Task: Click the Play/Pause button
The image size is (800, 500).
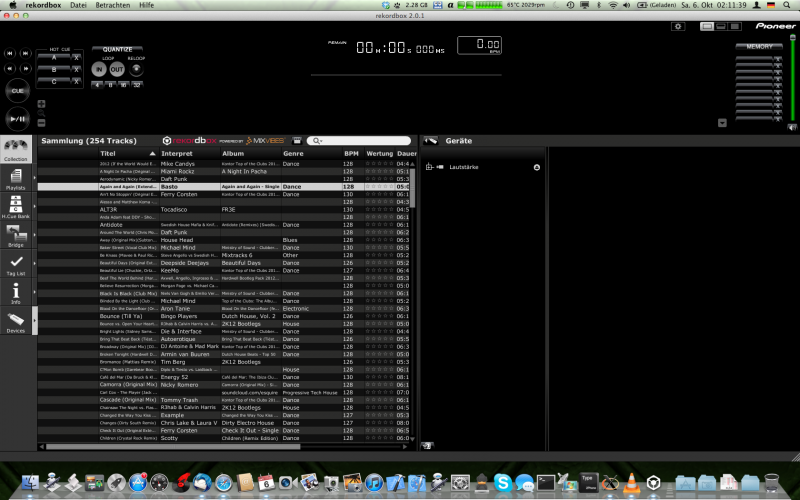Action: (x=17, y=119)
